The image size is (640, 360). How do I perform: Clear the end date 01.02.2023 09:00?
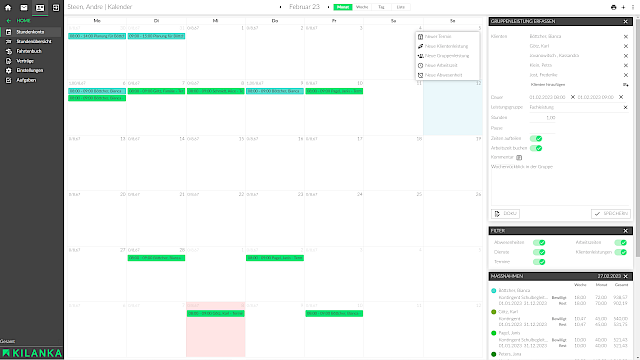click(x=621, y=97)
